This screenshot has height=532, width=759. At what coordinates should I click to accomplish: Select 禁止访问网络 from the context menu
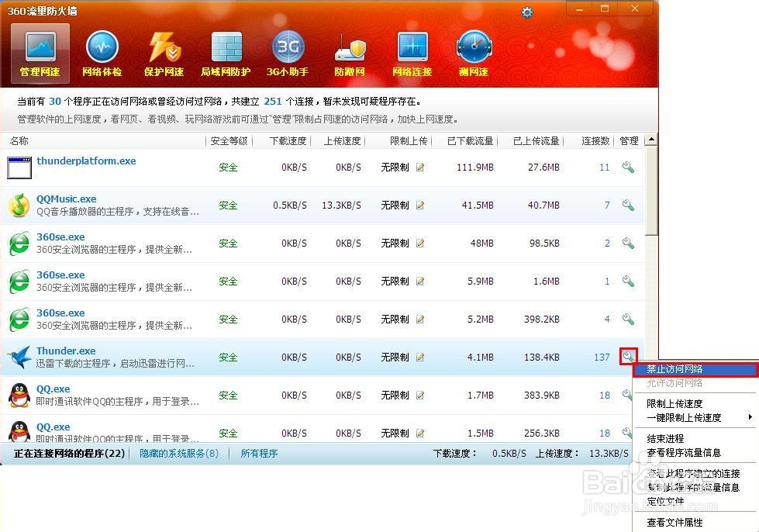click(682, 368)
